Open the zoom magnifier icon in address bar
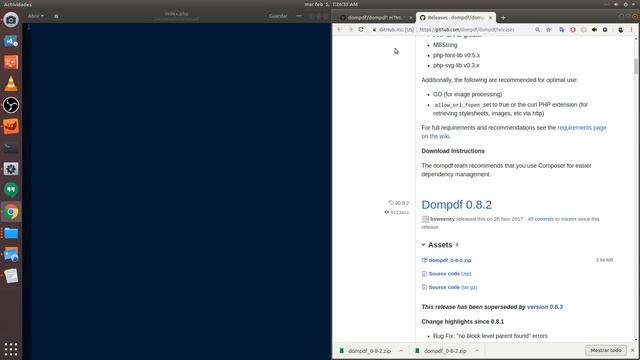640x360 pixels. [x=537, y=29]
